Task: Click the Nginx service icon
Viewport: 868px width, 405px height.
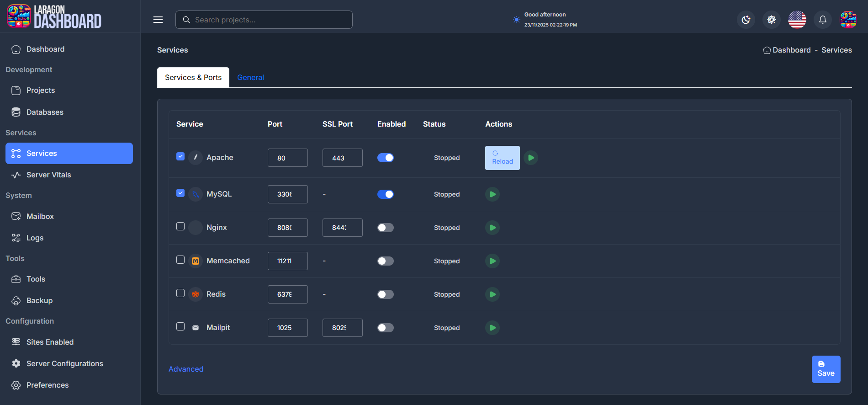Action: (196, 228)
